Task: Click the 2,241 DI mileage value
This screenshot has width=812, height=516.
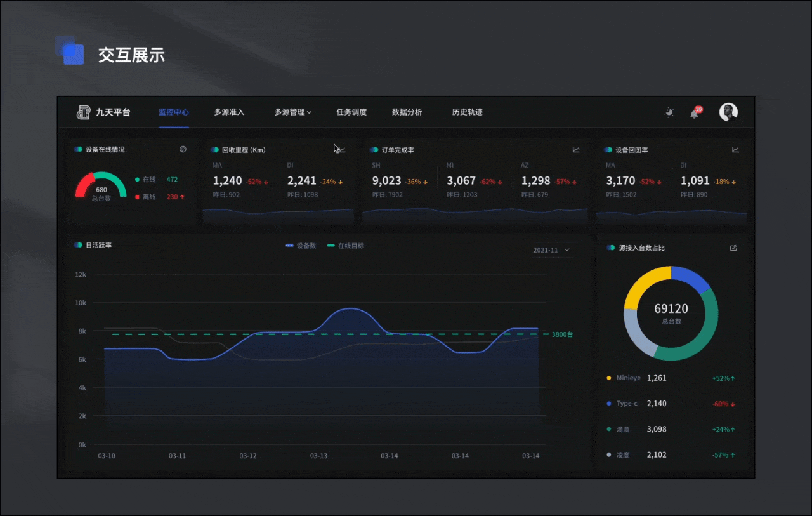Action: [x=302, y=181]
